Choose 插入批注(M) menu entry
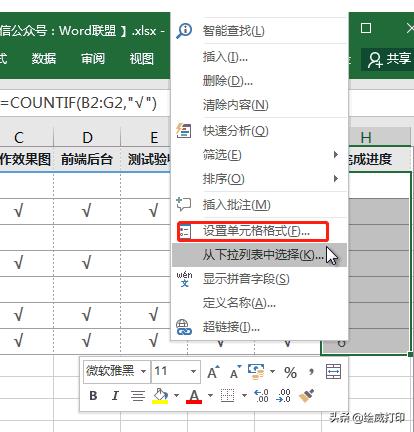This screenshot has height=432, width=414. pyautogui.click(x=260, y=204)
